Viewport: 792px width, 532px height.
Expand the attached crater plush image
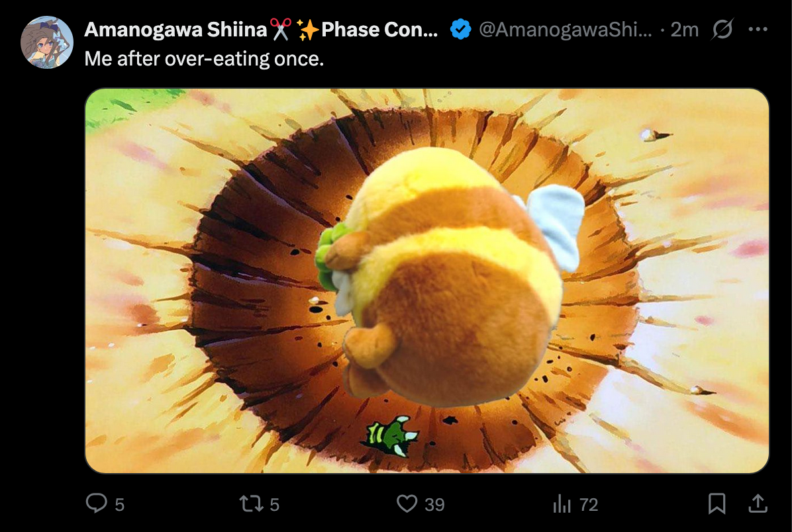click(x=427, y=281)
